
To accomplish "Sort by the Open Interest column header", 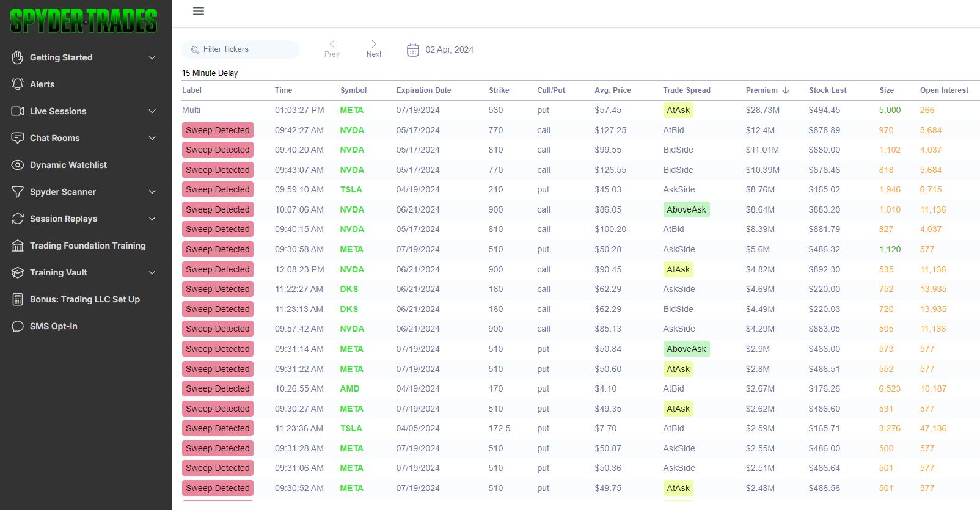I will coord(944,90).
